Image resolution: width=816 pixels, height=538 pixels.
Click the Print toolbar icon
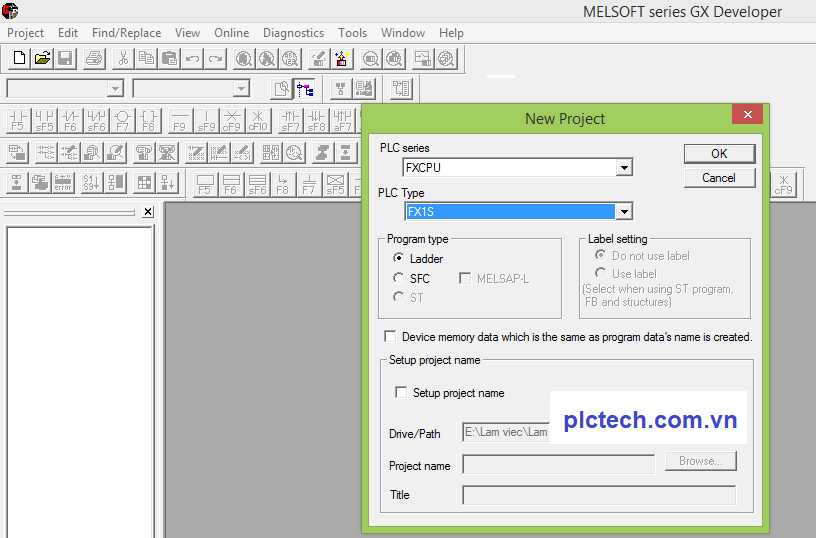coord(94,58)
